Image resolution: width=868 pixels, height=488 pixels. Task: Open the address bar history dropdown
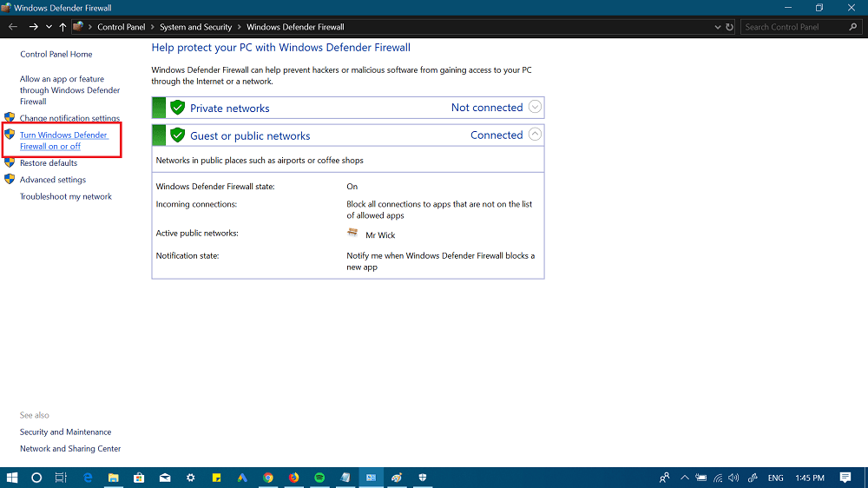718,27
